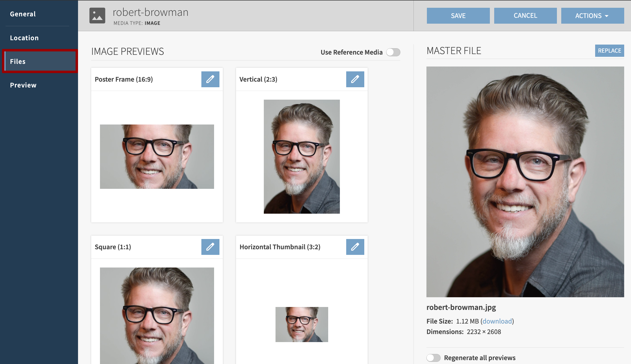Click the image media type icon

pos(97,16)
